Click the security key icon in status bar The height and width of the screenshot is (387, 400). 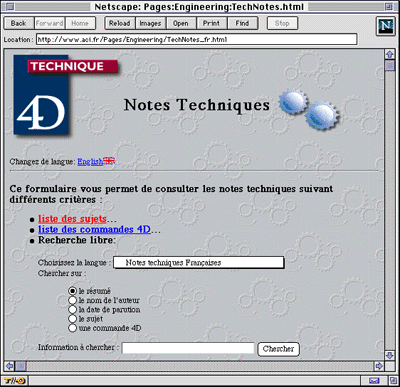point(15,380)
